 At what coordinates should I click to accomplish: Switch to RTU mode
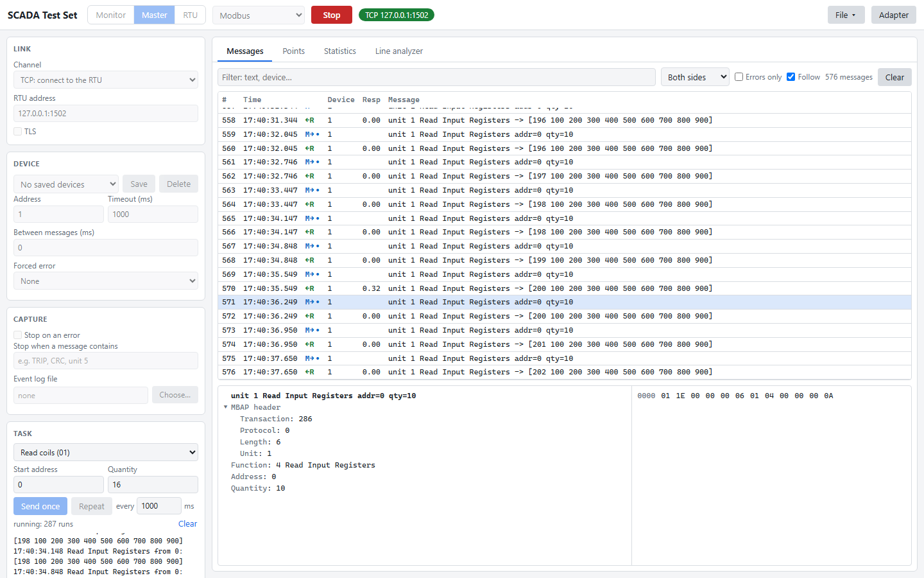click(190, 15)
